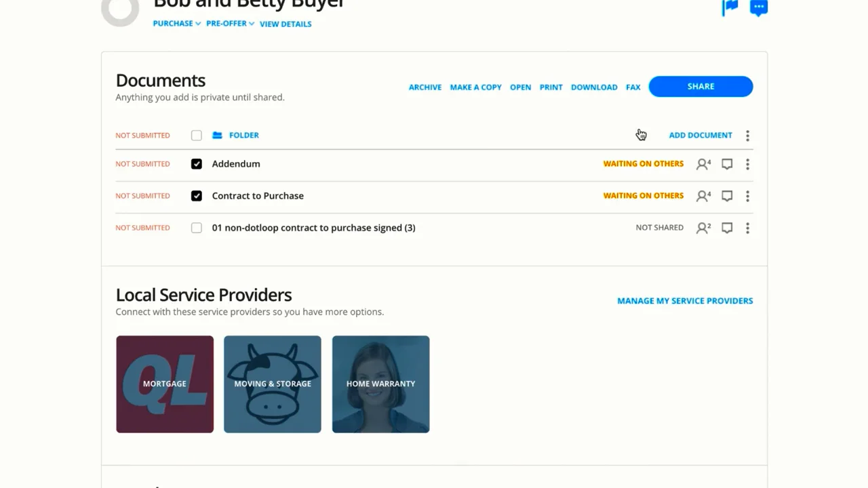The width and height of the screenshot is (868, 488).
Task: Select the ARCHIVE action
Action: click(x=425, y=87)
